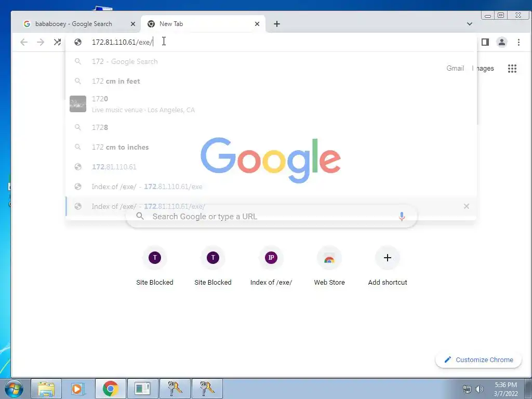Image resolution: width=532 pixels, height=399 pixels.
Task: Launch Windows Media Player from the taskbar
Action: (78, 389)
